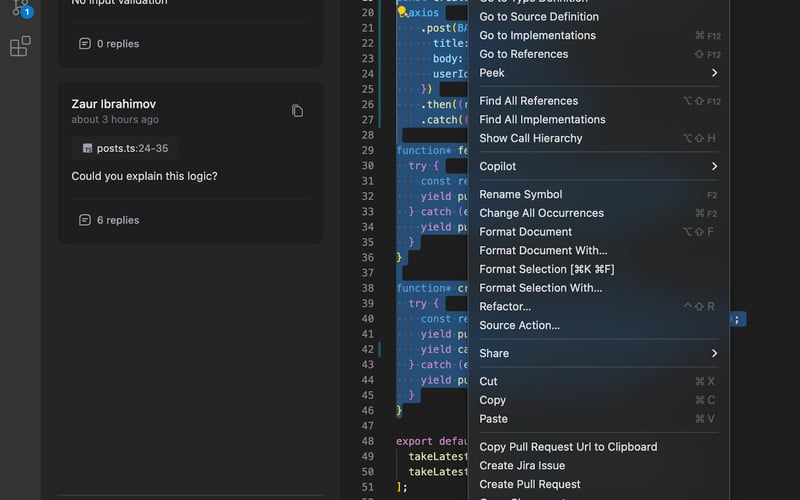The image size is (800, 500).
Task: Select Find All References
Action: click(598, 101)
